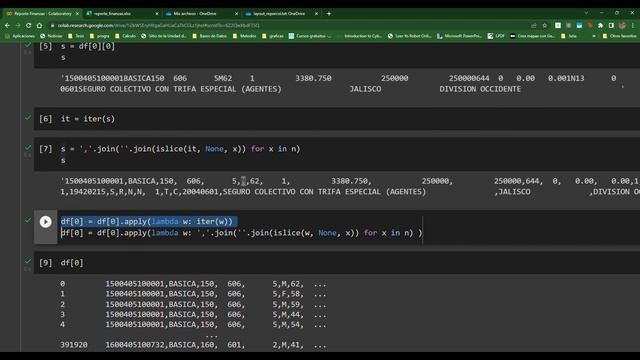Close the reporte_finanzas.xlsx tab
The height and width of the screenshot is (360, 640).
pos(157,13)
